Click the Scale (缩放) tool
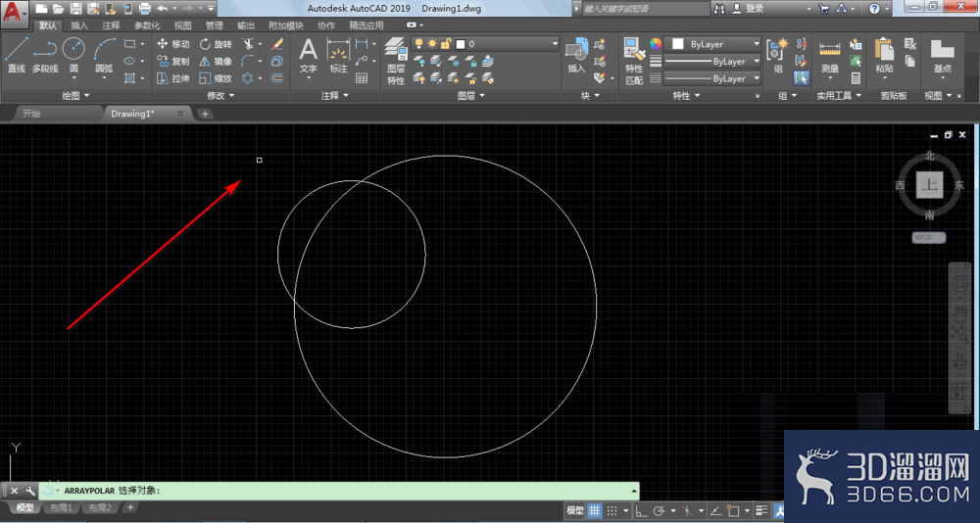 click(216, 78)
